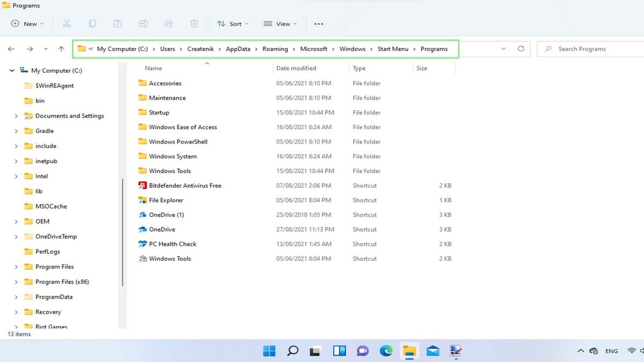This screenshot has height=362, width=644.
Task: Open the See more ellipsis menu
Action: click(318, 24)
